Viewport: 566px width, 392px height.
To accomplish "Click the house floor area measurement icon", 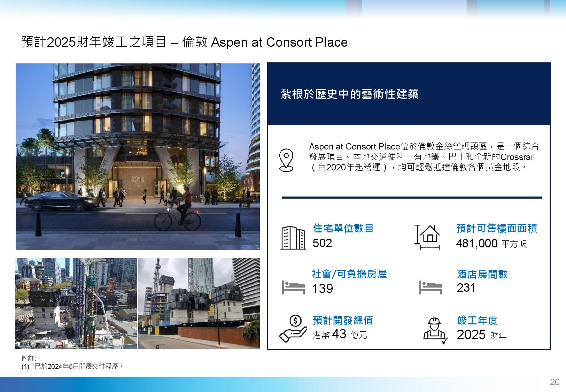I will (x=427, y=237).
